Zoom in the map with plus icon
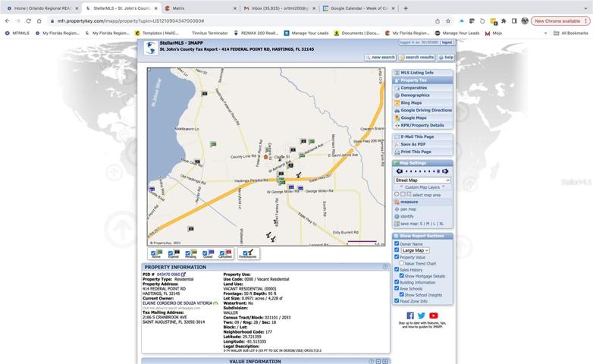Viewport: 593px width, 364px height. (445, 171)
